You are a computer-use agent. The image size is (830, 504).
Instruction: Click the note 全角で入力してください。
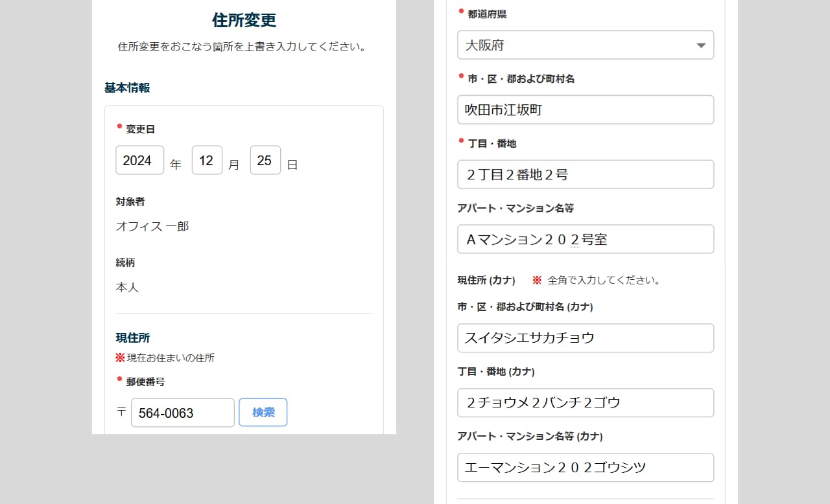click(x=604, y=281)
